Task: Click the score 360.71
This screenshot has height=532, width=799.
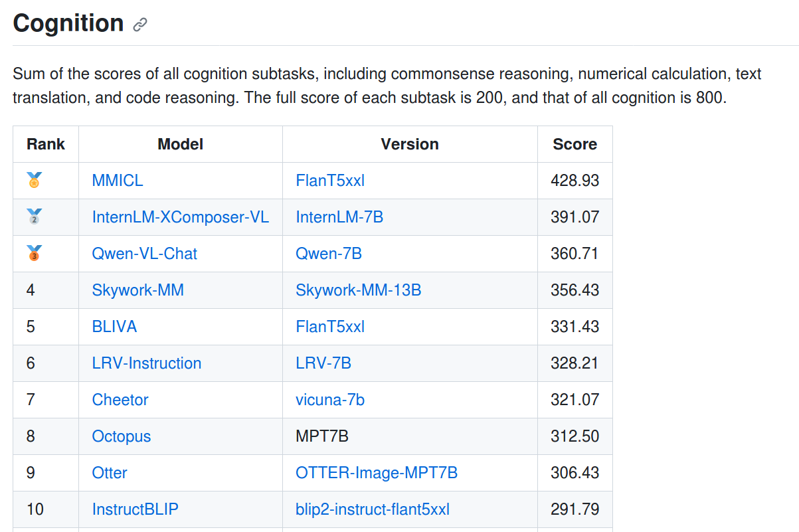Action: (x=575, y=254)
